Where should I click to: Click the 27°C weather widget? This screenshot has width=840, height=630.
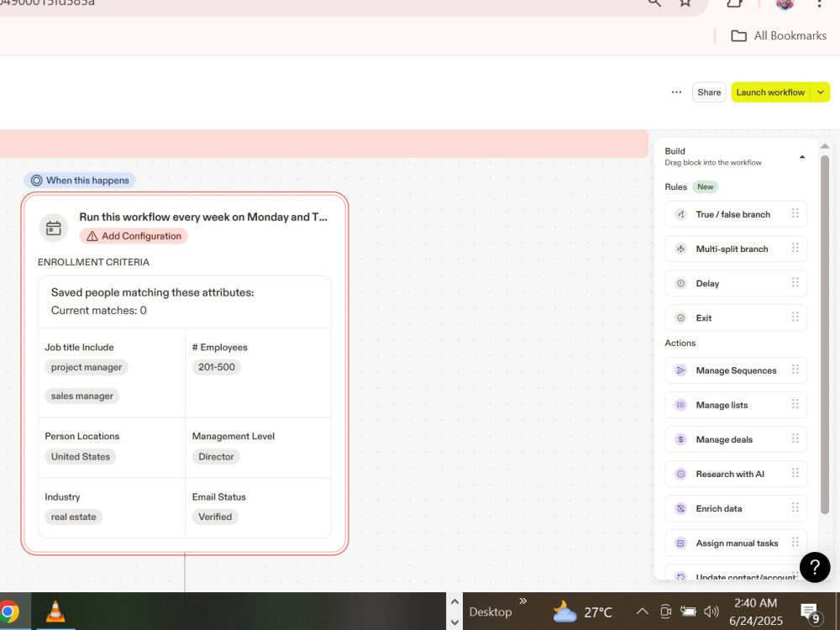click(582, 612)
